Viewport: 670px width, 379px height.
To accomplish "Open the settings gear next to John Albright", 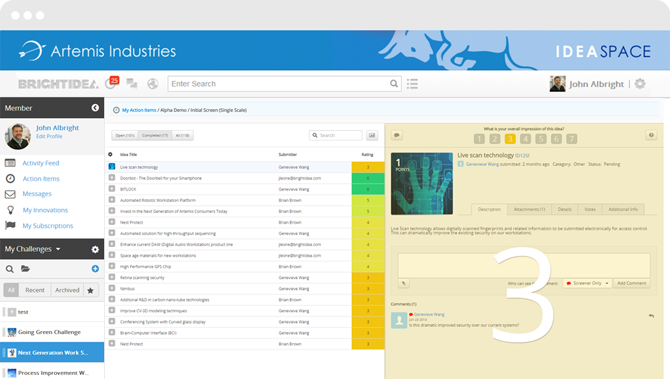I will click(640, 84).
